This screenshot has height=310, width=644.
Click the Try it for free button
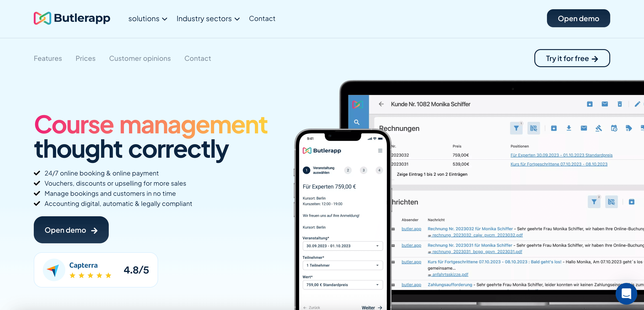pyautogui.click(x=572, y=58)
